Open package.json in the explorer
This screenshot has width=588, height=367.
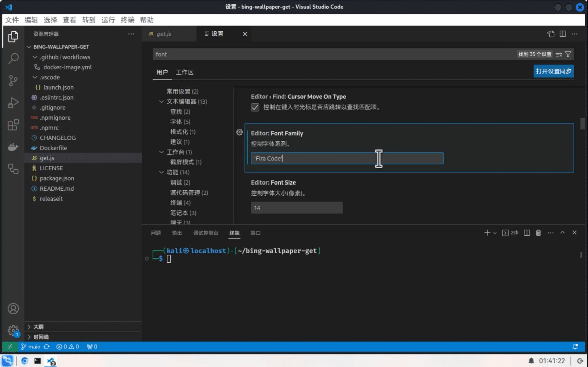click(57, 178)
